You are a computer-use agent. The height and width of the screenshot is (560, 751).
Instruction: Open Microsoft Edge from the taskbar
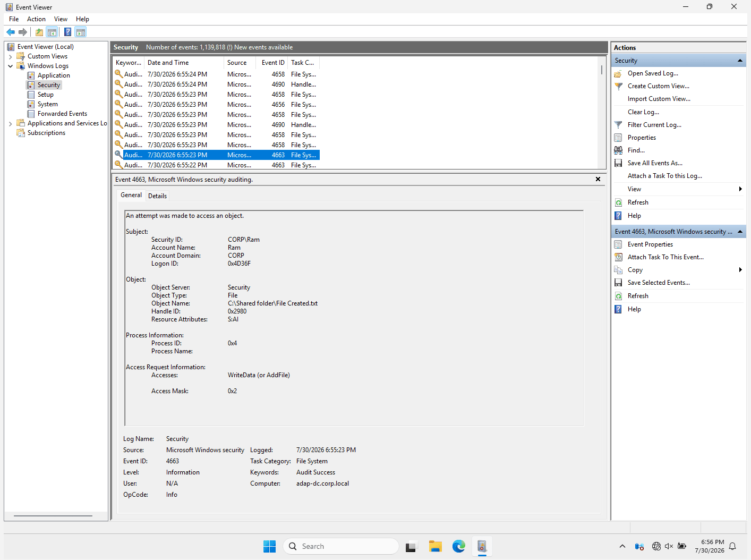[x=459, y=546]
